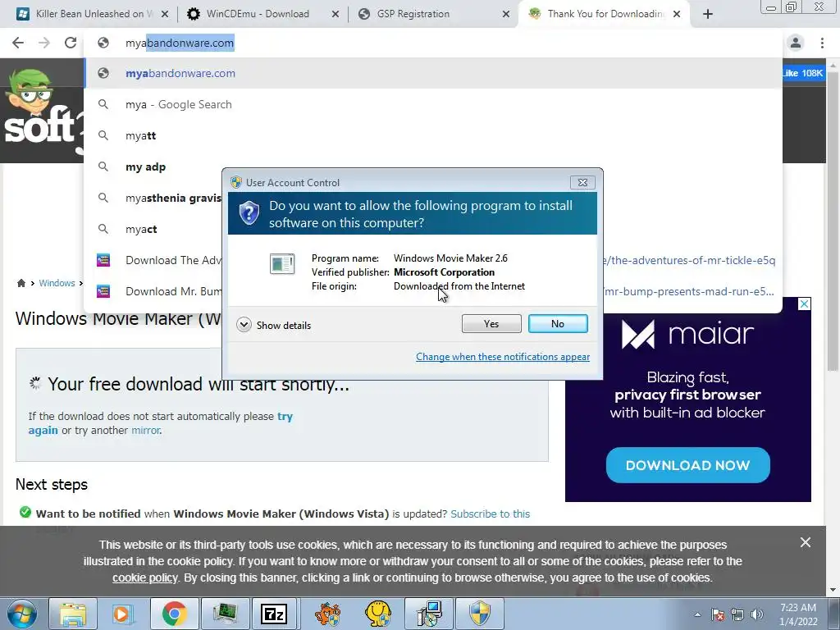840x630 pixels.
Task: Choose the 'myatt' search suggestion
Action: [433, 135]
